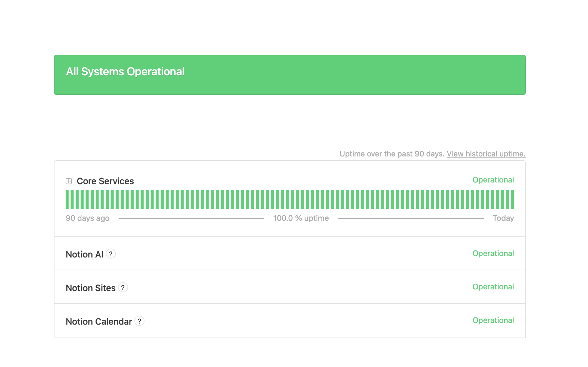
Task: Open View historical uptime link
Action: click(486, 154)
